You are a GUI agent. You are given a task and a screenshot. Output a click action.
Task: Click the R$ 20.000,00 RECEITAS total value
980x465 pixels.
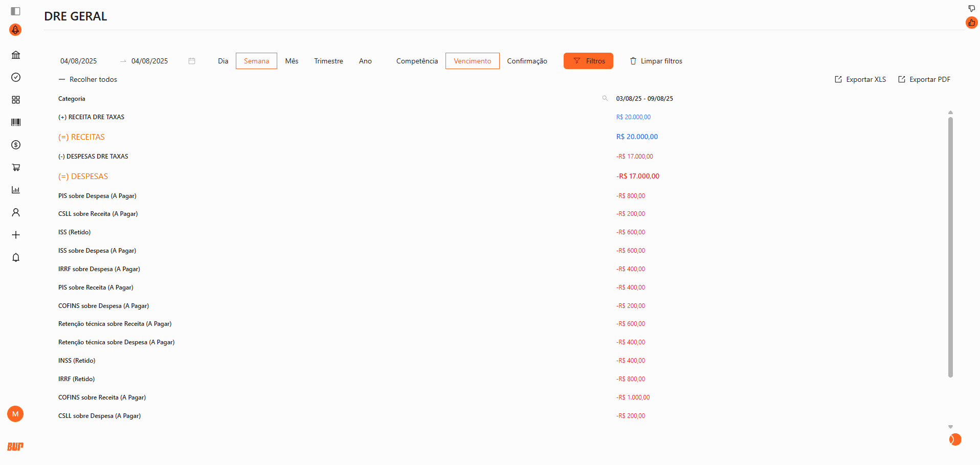[x=637, y=137]
